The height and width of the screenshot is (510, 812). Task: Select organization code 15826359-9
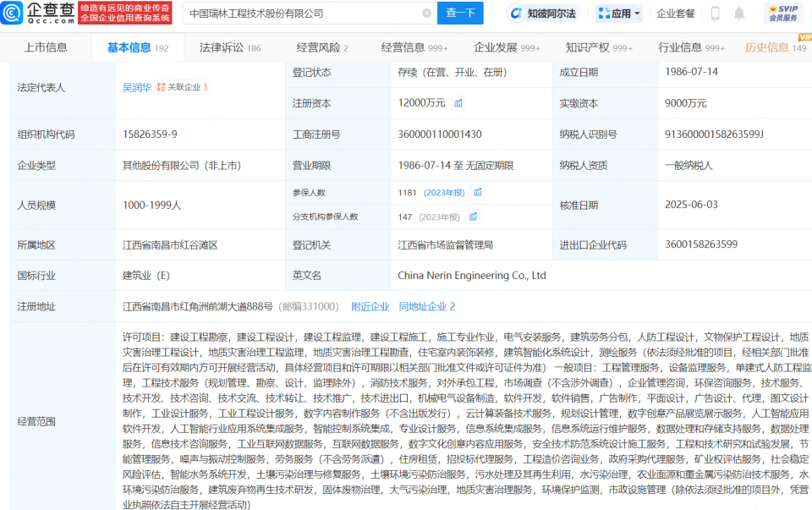coord(150,134)
